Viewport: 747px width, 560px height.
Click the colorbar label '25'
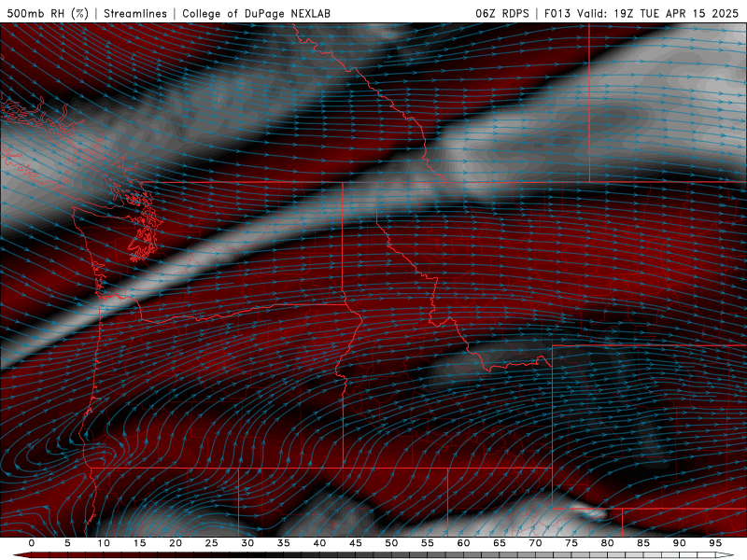coord(212,543)
